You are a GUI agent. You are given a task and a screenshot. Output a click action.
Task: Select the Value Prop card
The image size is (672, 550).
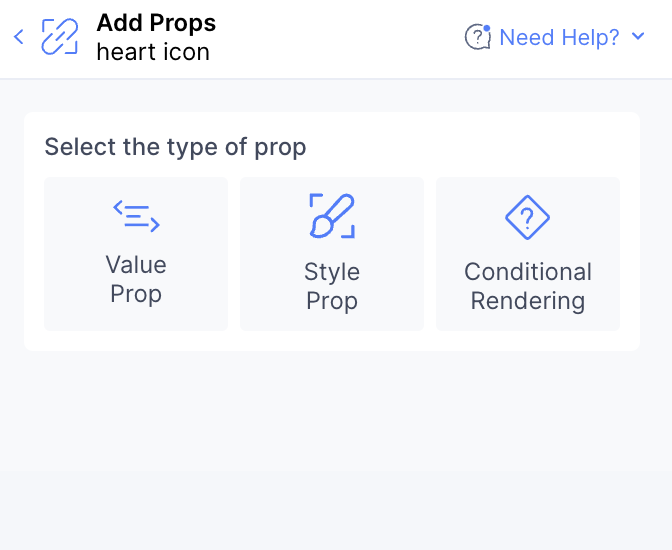click(x=136, y=254)
